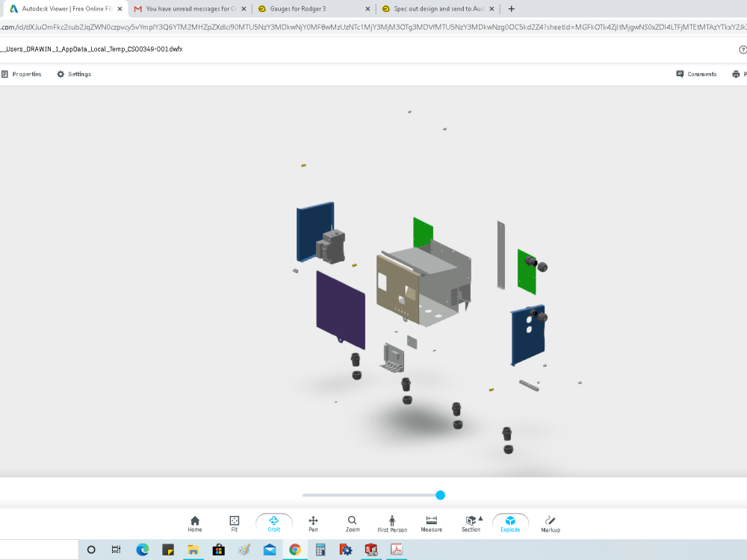
Task: Launch SolidWorks 2019 from the taskbar
Action: (371, 550)
